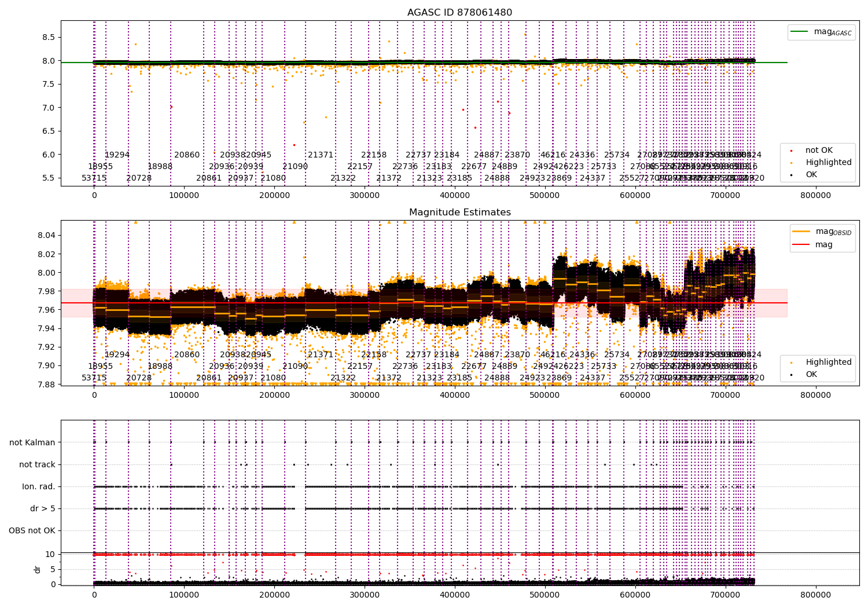Click the '6.5' tick on top plot
Image resolution: width=868 pixels, height=608 pixels.
[x=49, y=131]
